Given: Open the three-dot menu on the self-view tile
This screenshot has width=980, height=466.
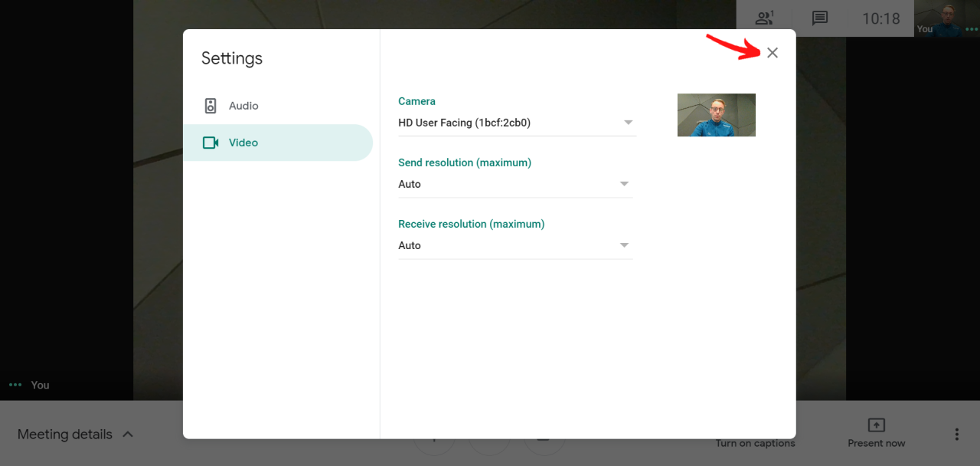Looking at the screenshot, I should [x=972, y=29].
